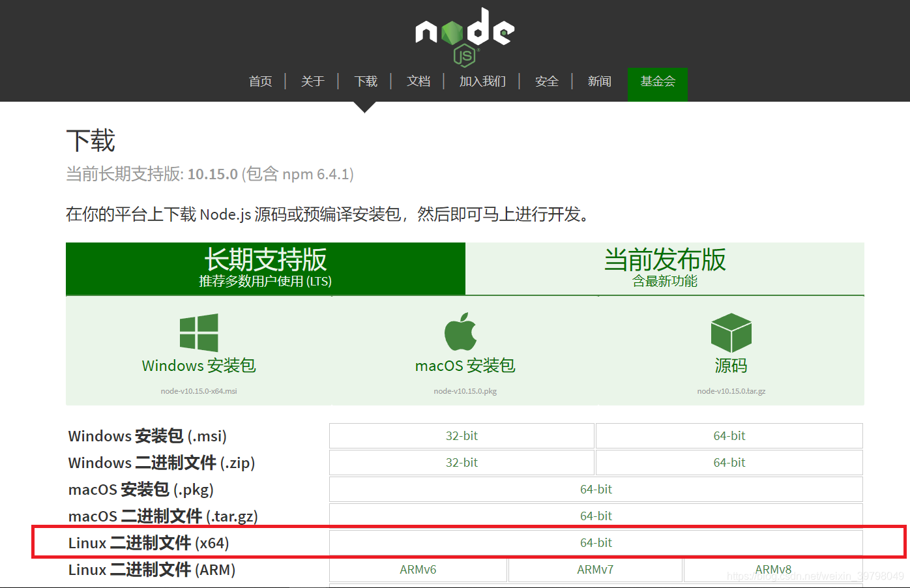The height and width of the screenshot is (588, 910).
Task: Click the 10.15.0 version text
Action: pos(213,175)
